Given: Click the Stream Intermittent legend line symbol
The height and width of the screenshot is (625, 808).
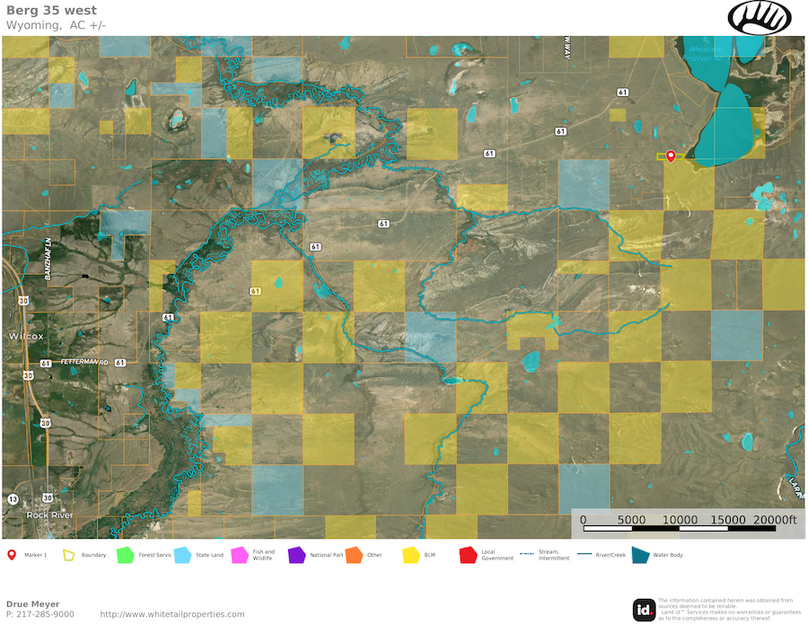Looking at the screenshot, I should 529,554.
